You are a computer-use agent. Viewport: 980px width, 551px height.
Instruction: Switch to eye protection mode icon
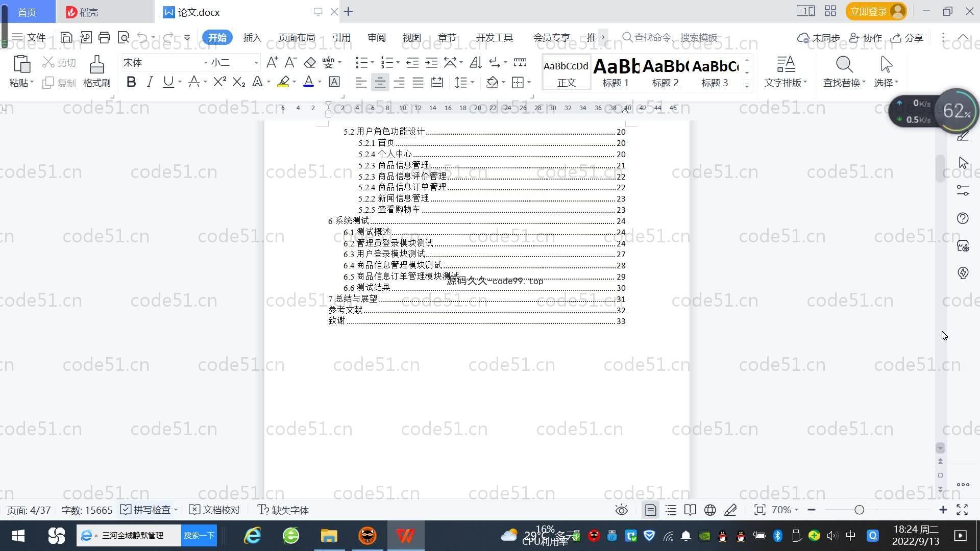(621, 510)
